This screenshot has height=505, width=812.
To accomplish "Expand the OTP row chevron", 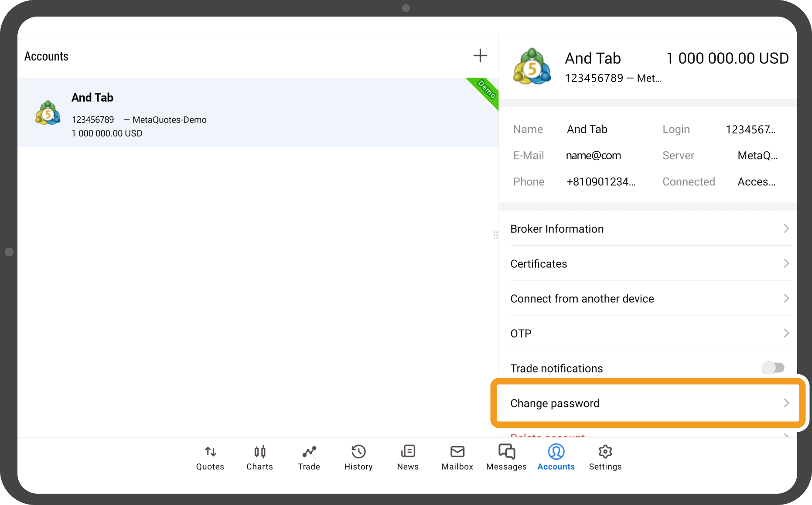I will point(786,333).
